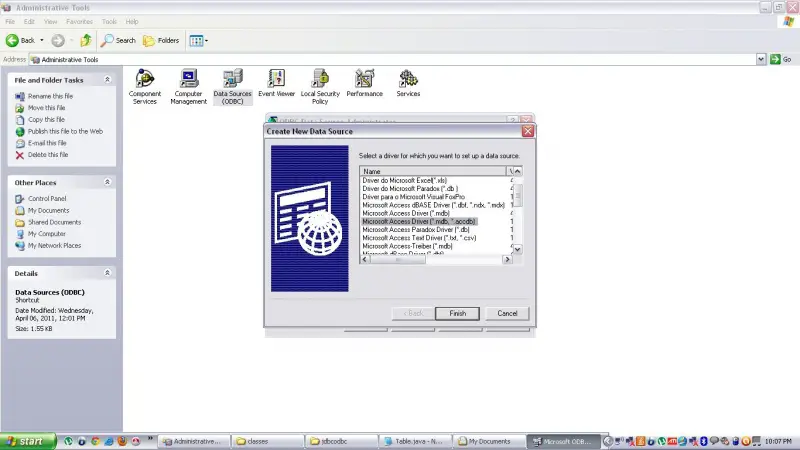Click Copy this file link
The height and width of the screenshot is (450, 800).
click(46, 119)
